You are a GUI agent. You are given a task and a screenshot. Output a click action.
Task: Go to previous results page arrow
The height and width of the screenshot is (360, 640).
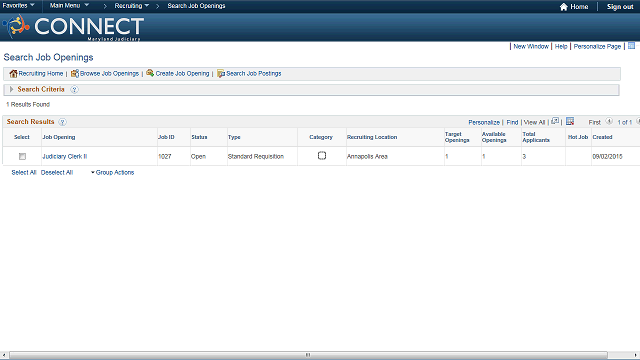click(609, 121)
